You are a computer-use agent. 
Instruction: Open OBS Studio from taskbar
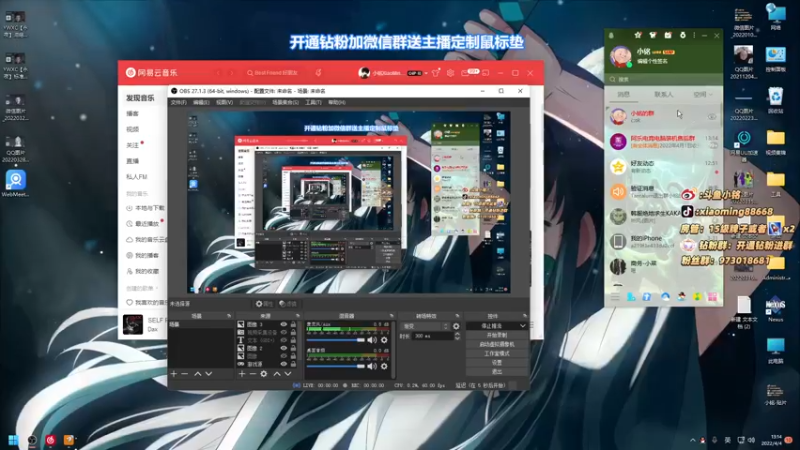click(x=32, y=440)
